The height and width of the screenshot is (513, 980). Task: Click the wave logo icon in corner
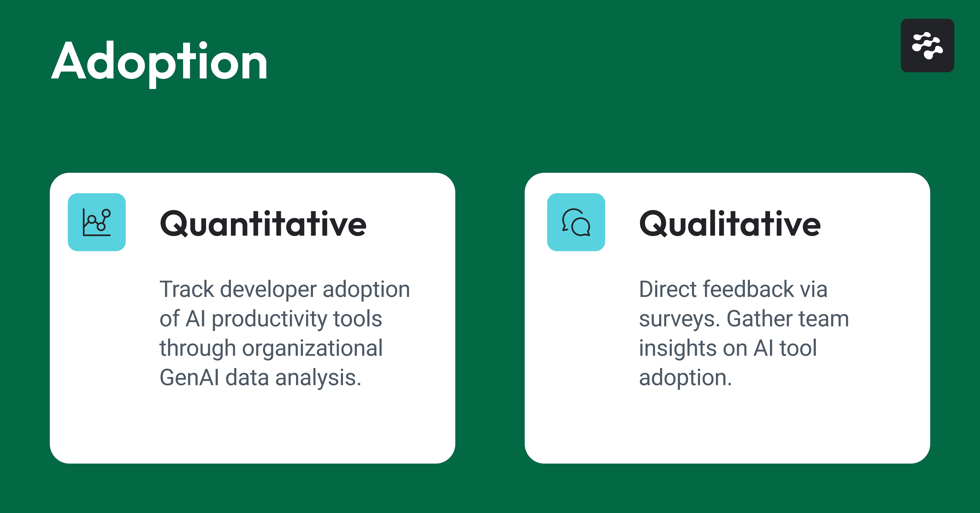click(928, 46)
